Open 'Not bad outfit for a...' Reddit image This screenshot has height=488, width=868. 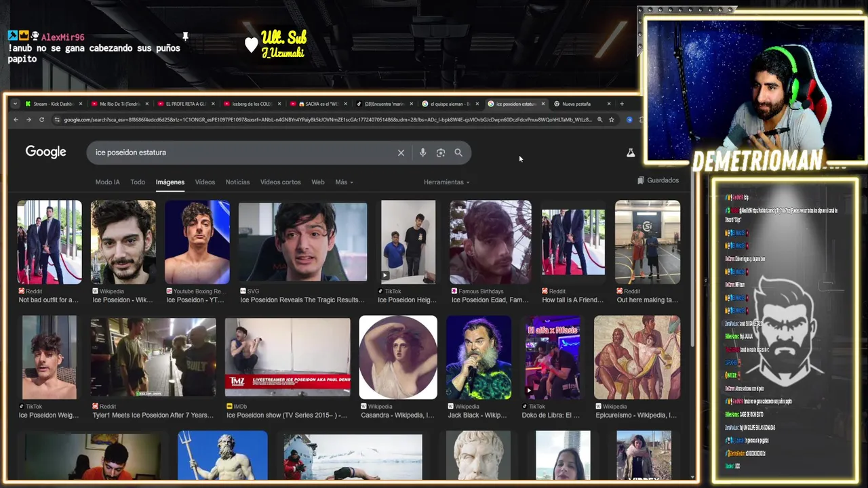click(50, 242)
